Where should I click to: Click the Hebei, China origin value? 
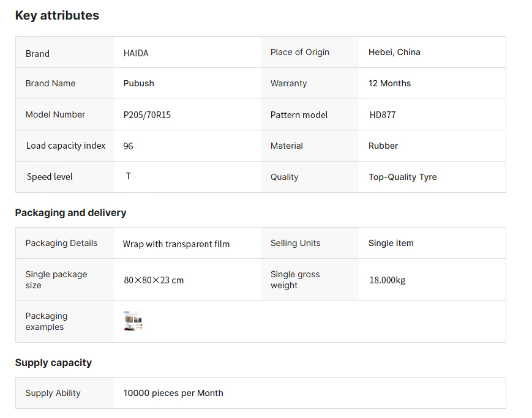394,52
